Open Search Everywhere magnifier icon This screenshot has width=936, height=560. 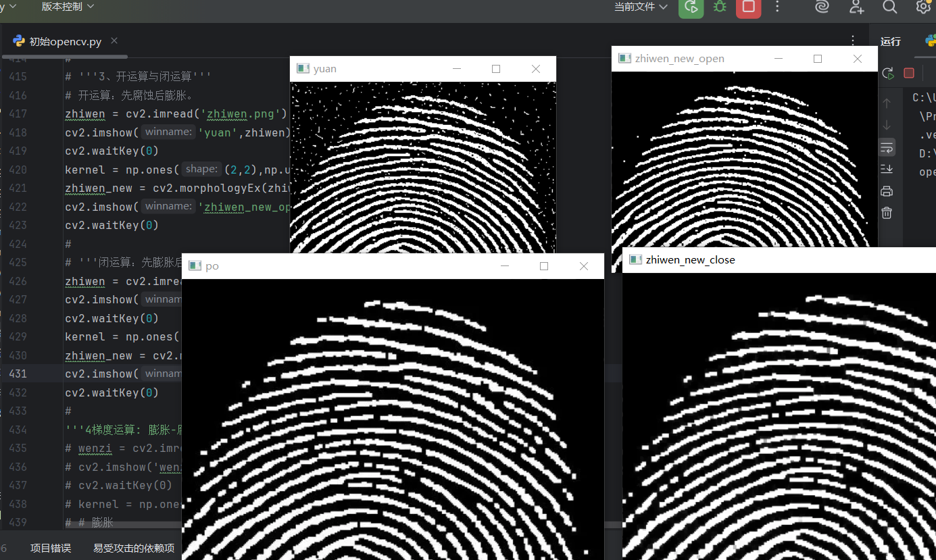tap(890, 7)
